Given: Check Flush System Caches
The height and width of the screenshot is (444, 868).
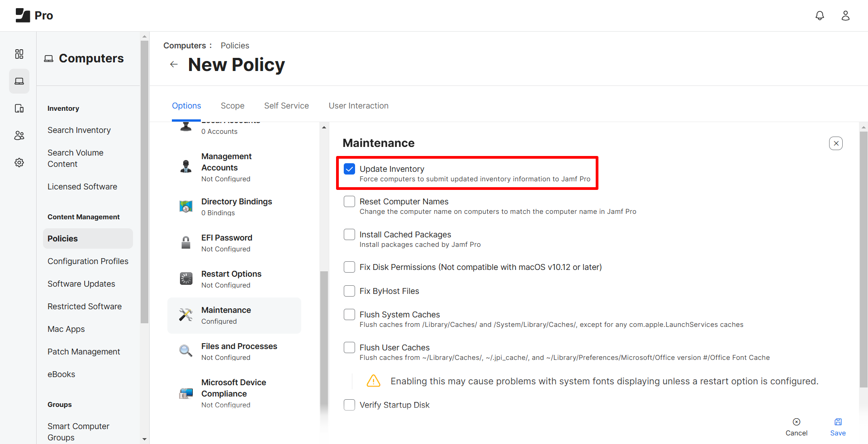Looking at the screenshot, I should pos(349,315).
